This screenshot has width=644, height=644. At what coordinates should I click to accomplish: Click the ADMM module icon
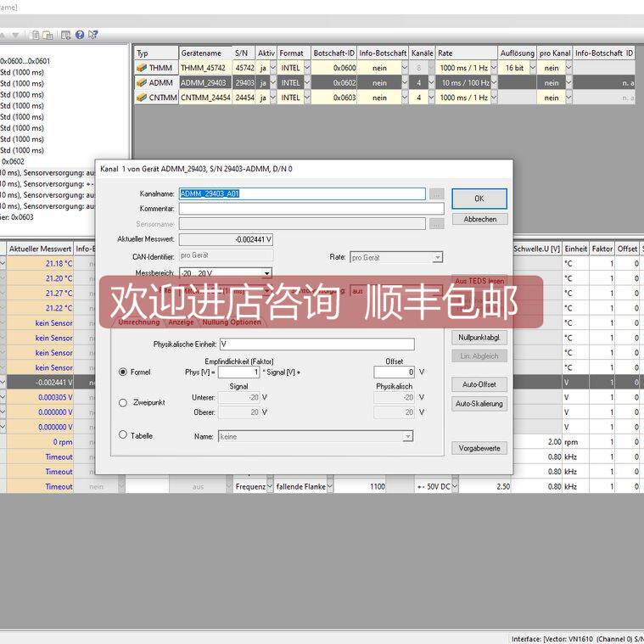coord(142,82)
